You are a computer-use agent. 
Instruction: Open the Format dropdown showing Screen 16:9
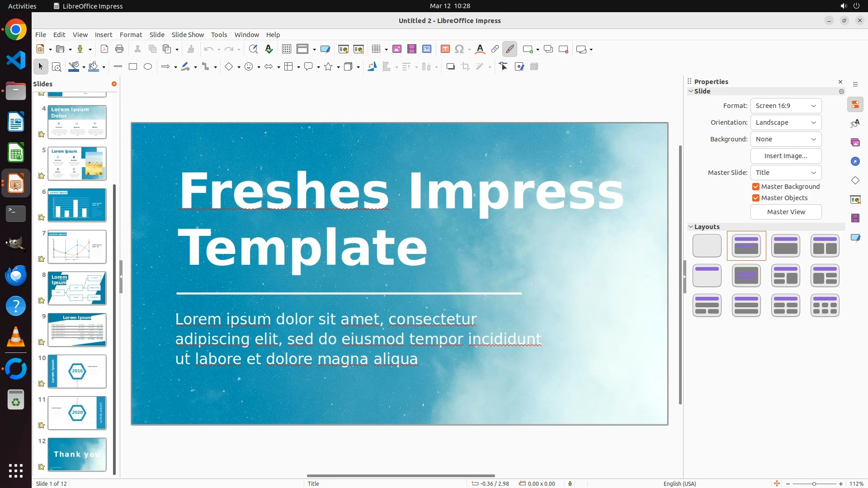(786, 106)
